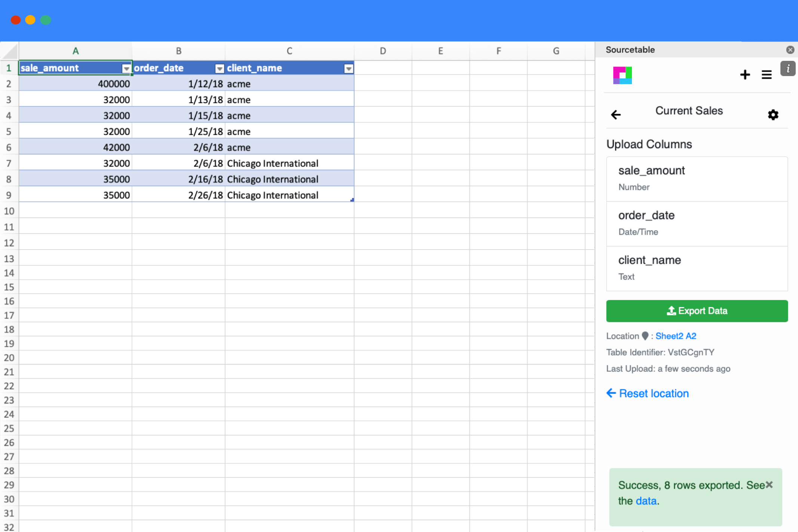The height and width of the screenshot is (532, 798).
Task: View exported data via the data link
Action: (x=646, y=501)
